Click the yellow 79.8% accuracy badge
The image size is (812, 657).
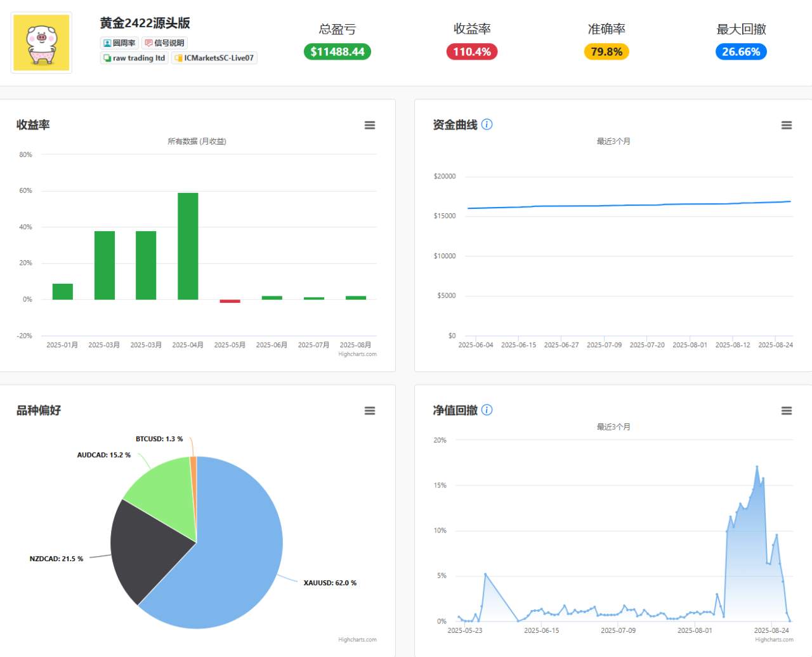pos(606,52)
